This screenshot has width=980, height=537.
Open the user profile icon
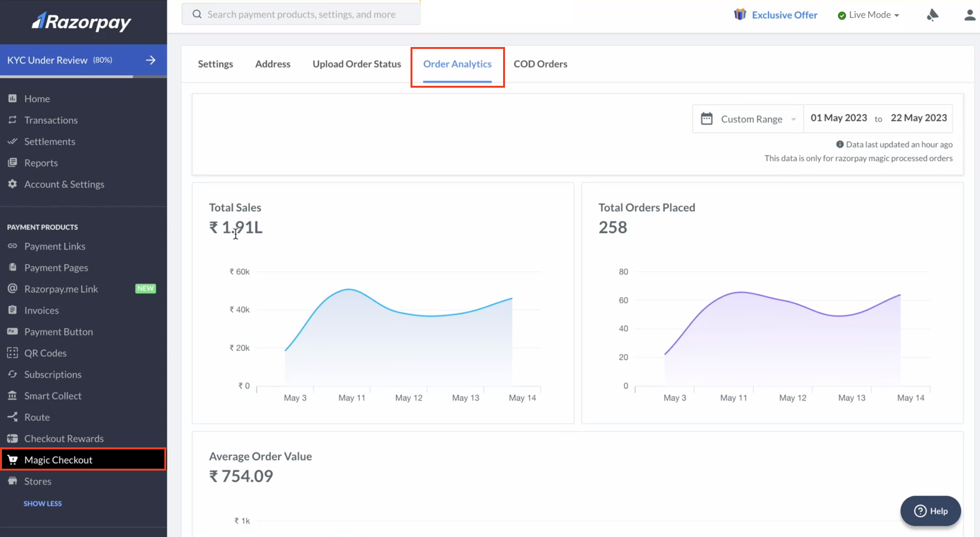969,15
